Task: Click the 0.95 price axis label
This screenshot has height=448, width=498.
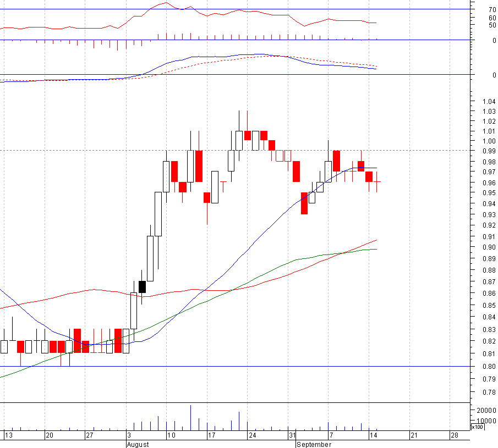Action: (489, 193)
